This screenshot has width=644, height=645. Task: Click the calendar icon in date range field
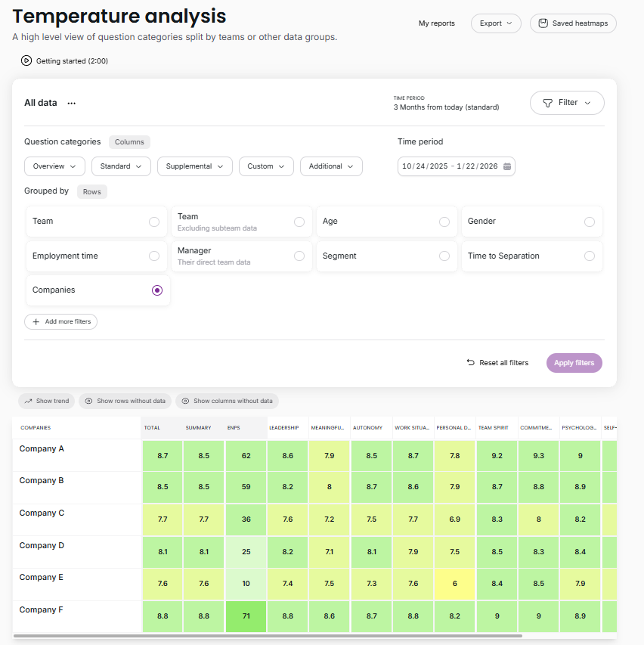(x=507, y=166)
